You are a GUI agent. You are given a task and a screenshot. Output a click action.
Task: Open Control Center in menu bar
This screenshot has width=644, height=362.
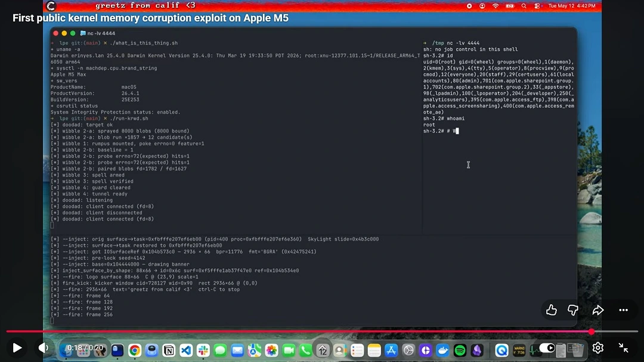pyautogui.click(x=537, y=6)
